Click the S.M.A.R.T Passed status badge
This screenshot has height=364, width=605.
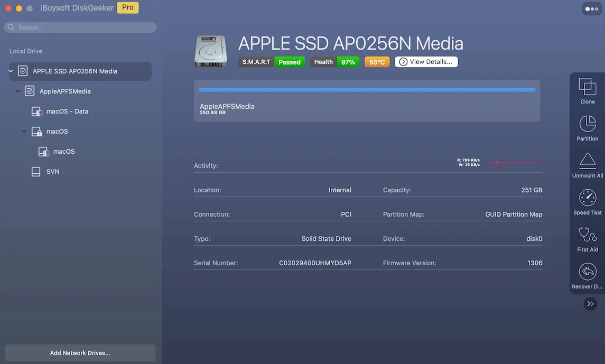tap(272, 62)
